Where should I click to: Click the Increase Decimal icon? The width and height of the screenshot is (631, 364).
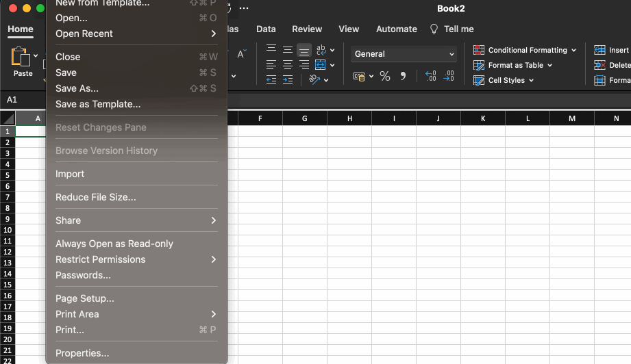click(431, 77)
